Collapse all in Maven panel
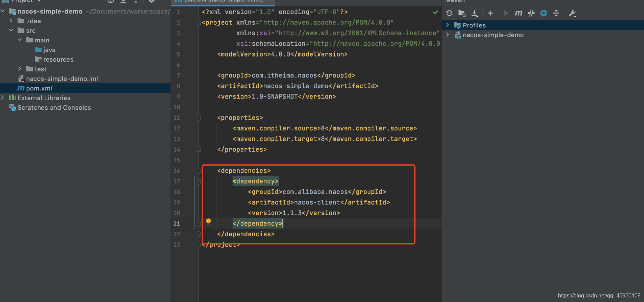The height and width of the screenshot is (302, 644). tap(556, 13)
